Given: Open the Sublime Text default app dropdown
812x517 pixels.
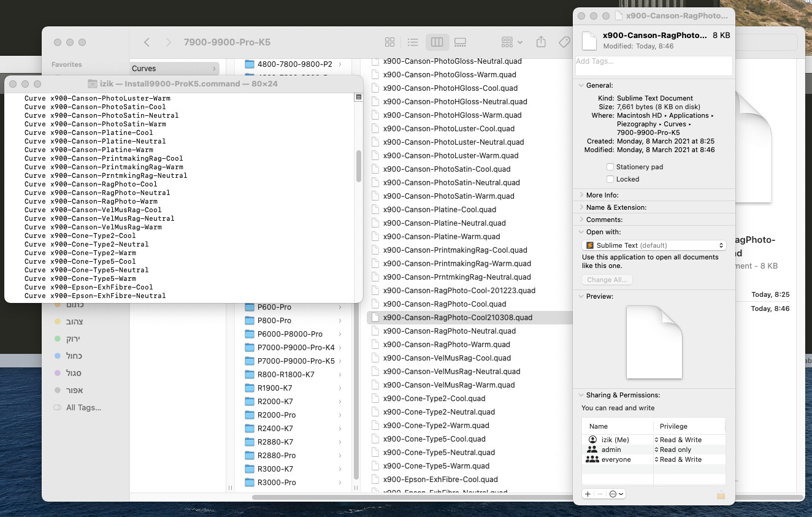Looking at the screenshot, I should pyautogui.click(x=654, y=245).
